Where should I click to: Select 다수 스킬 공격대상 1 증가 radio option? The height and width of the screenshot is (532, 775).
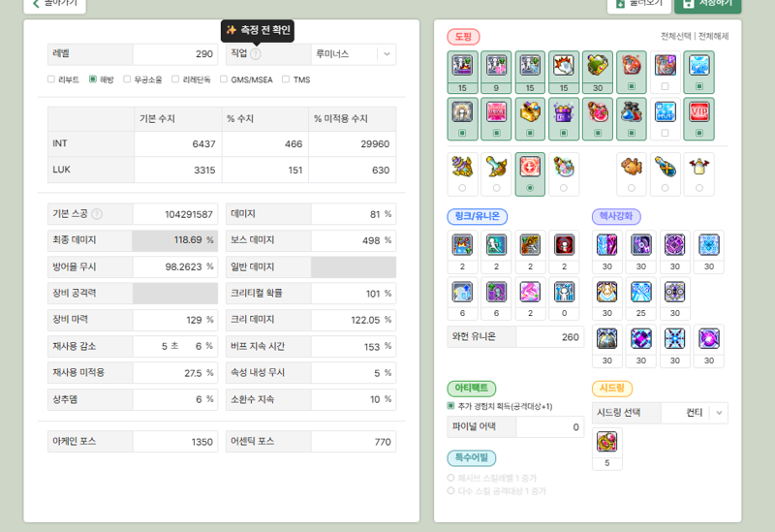pos(450,491)
